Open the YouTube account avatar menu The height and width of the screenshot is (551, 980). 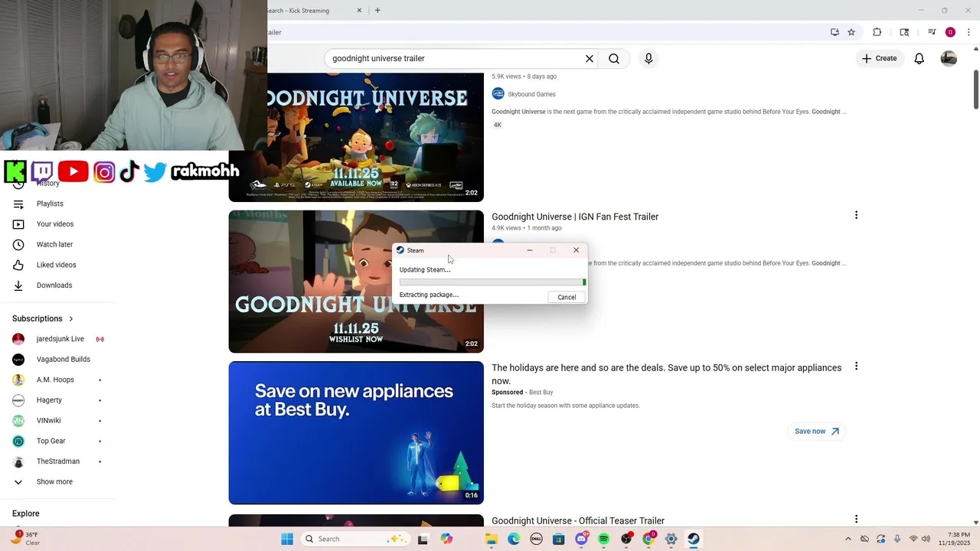[x=949, y=59]
